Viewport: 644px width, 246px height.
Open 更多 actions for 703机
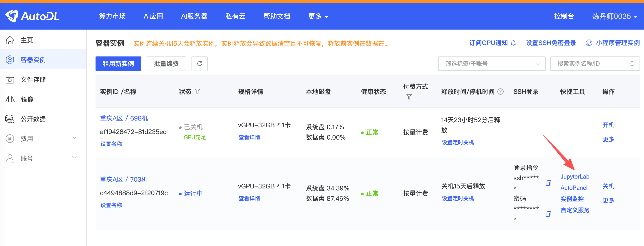coord(608,200)
